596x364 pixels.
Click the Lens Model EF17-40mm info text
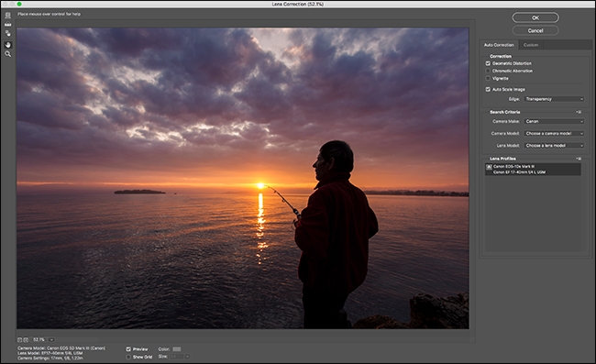click(50, 353)
